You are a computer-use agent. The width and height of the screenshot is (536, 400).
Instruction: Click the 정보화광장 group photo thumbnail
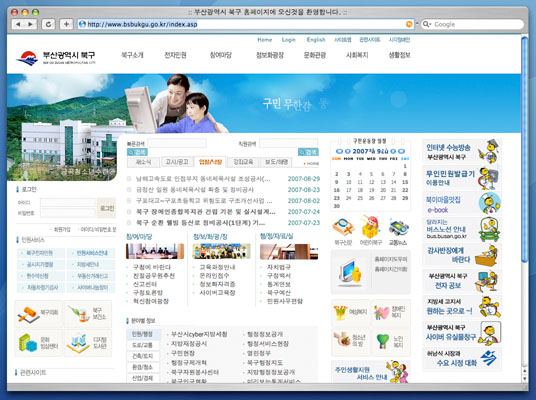222,251
